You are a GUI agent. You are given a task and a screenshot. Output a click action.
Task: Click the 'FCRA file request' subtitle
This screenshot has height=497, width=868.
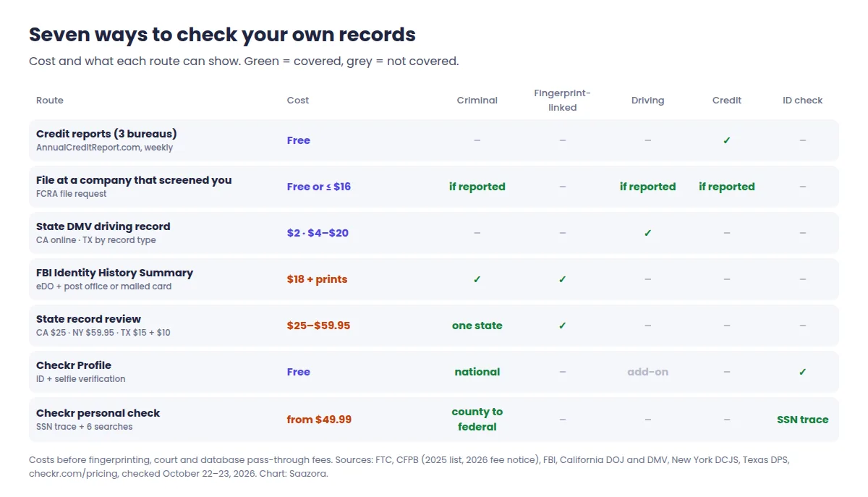[72, 194]
